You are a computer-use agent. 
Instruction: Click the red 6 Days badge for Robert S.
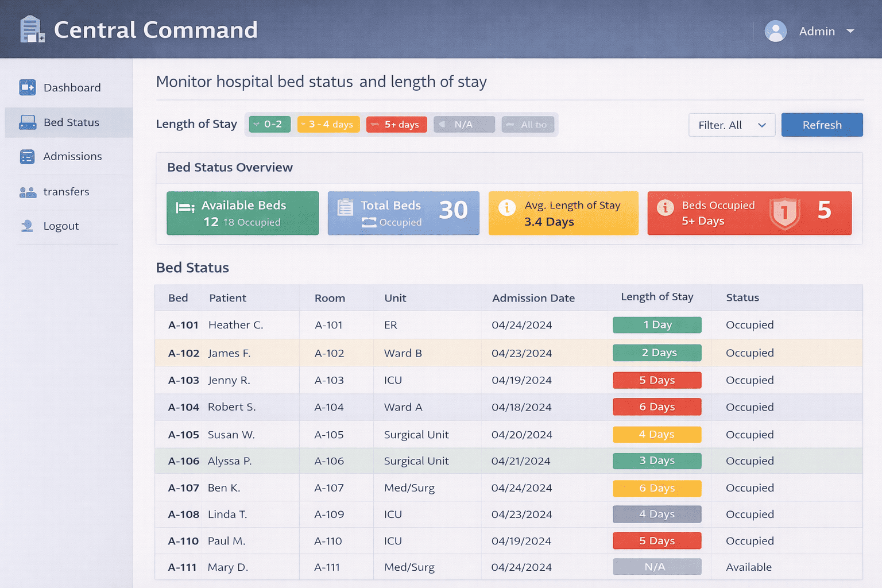click(x=657, y=407)
